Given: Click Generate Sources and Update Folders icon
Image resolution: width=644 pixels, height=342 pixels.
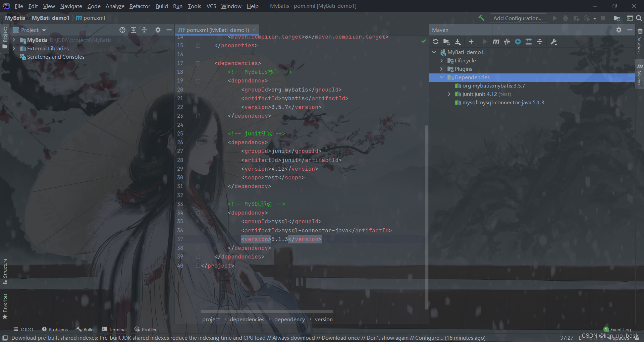Looking at the screenshot, I should click(x=446, y=42).
